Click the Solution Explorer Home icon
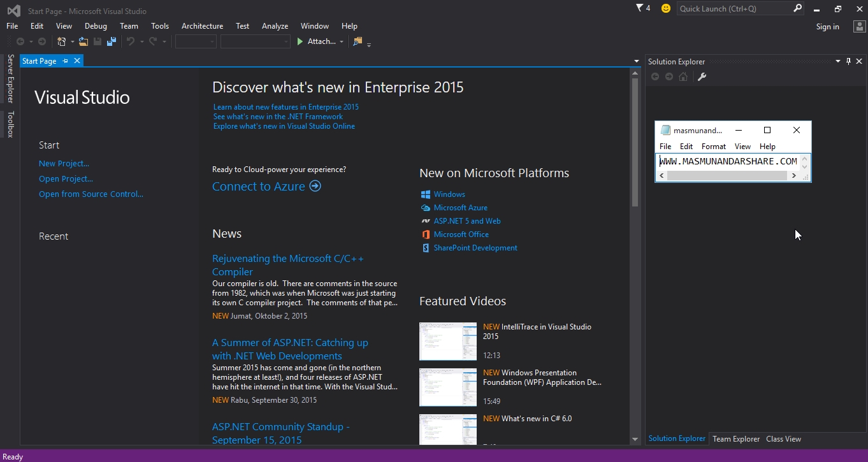Image resolution: width=868 pixels, height=462 pixels. (x=683, y=76)
